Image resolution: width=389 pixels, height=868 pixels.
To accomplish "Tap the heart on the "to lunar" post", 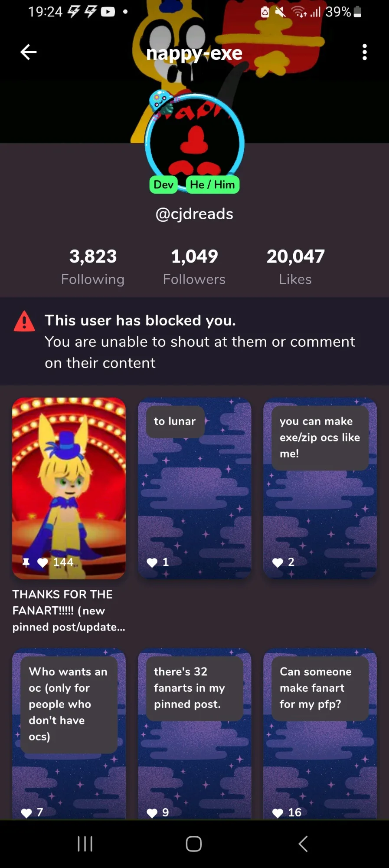I will 152,563.
